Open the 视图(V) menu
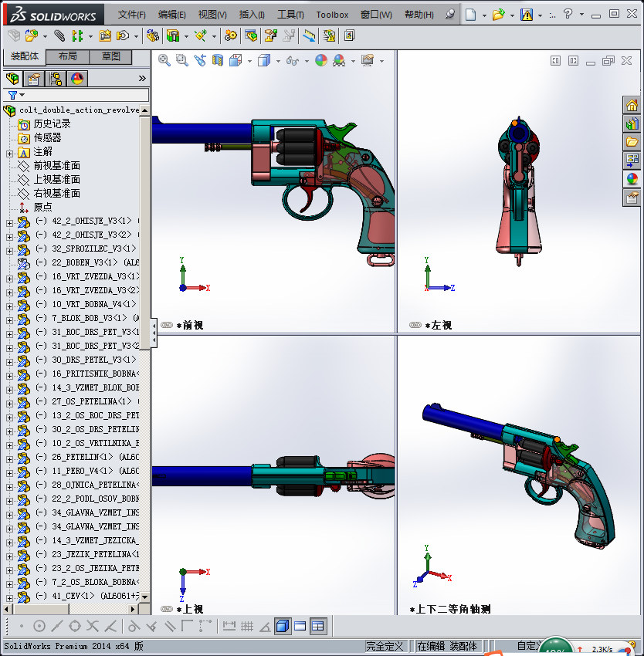This screenshot has width=644, height=656. [212, 15]
